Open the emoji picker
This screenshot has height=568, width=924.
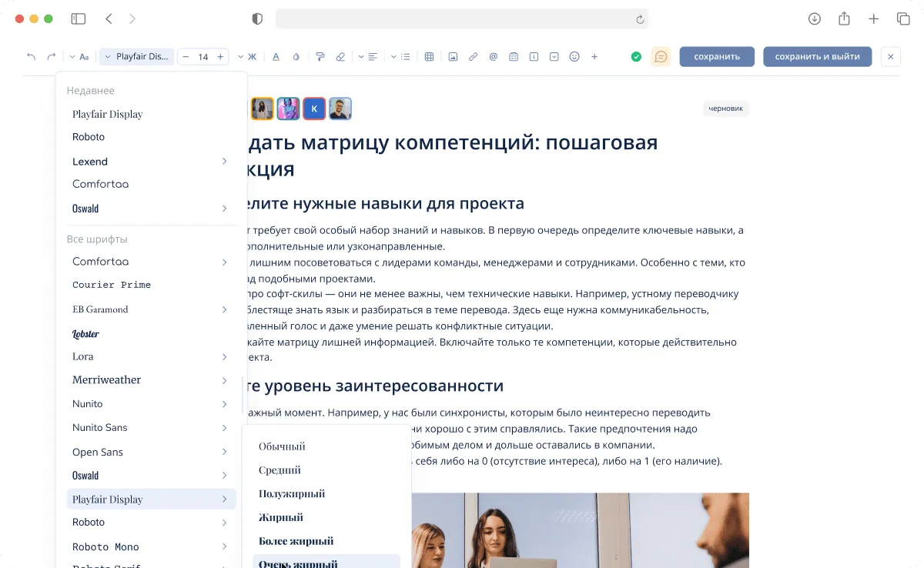[x=574, y=56]
